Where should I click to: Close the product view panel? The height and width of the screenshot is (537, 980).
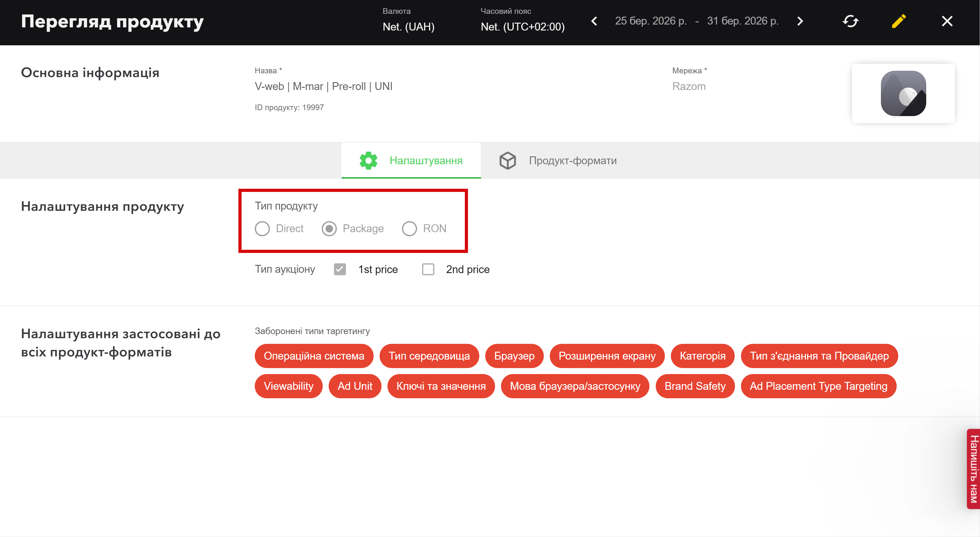pyautogui.click(x=947, y=21)
